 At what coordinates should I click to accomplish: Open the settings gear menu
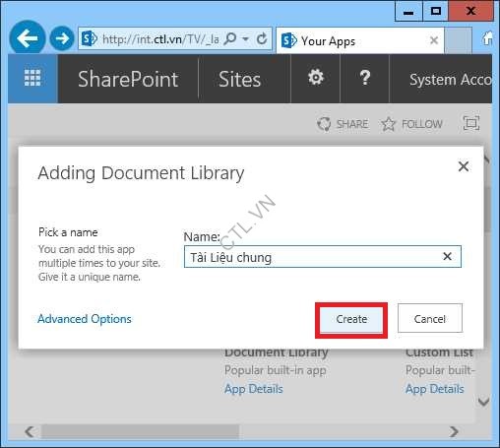316,78
